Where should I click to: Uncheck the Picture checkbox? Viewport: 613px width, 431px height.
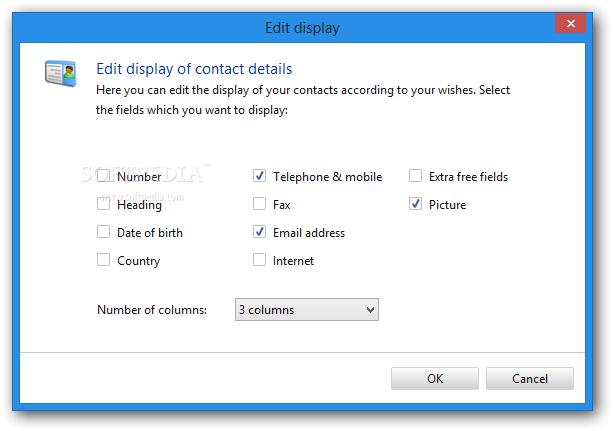(415, 204)
